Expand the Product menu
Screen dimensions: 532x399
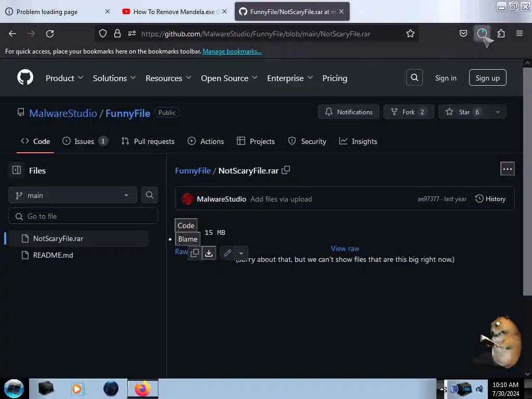pyautogui.click(x=64, y=78)
